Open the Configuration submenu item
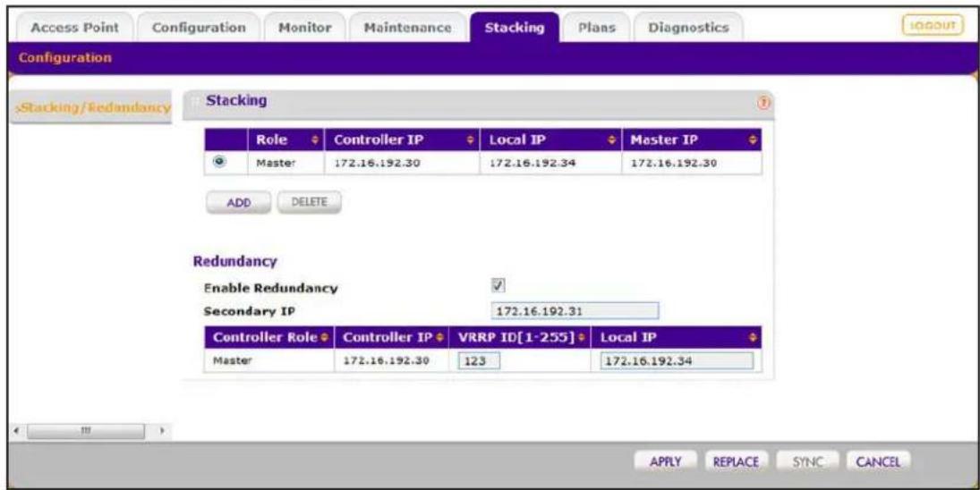 tap(65, 58)
